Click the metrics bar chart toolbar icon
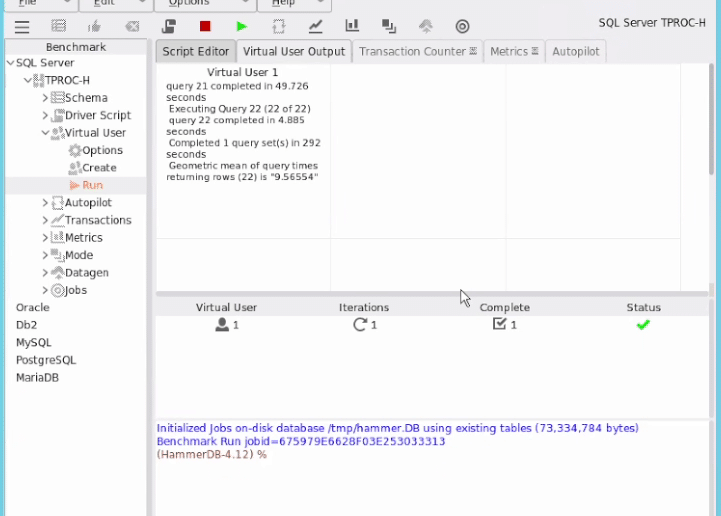 point(352,26)
